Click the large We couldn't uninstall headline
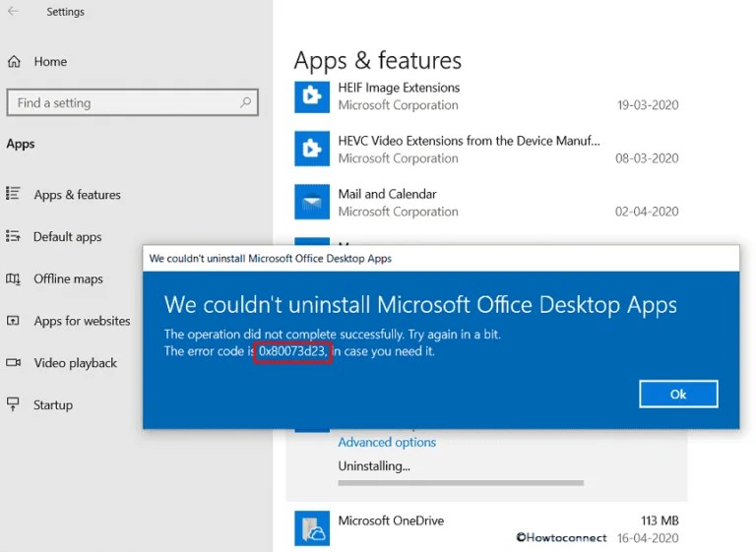Viewport: 756px width, 552px height. 420,305
